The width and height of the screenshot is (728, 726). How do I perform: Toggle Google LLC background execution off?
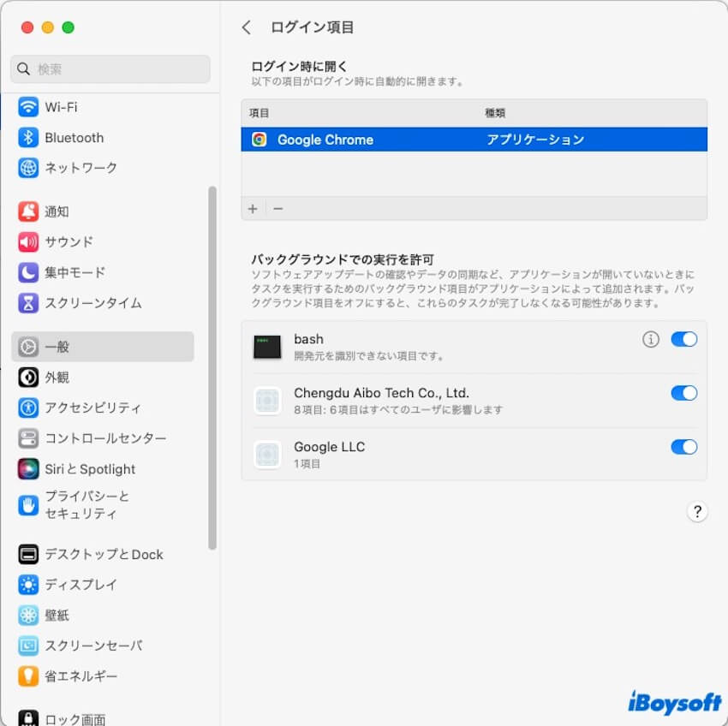tap(683, 447)
